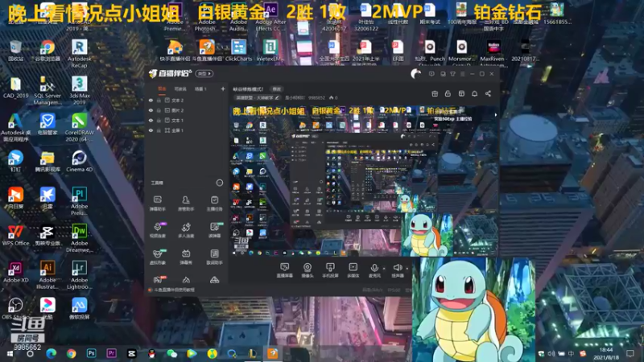644x362 pixels.
Task: Collapse the 工具箱 panel with the circle button
Action: (x=219, y=183)
